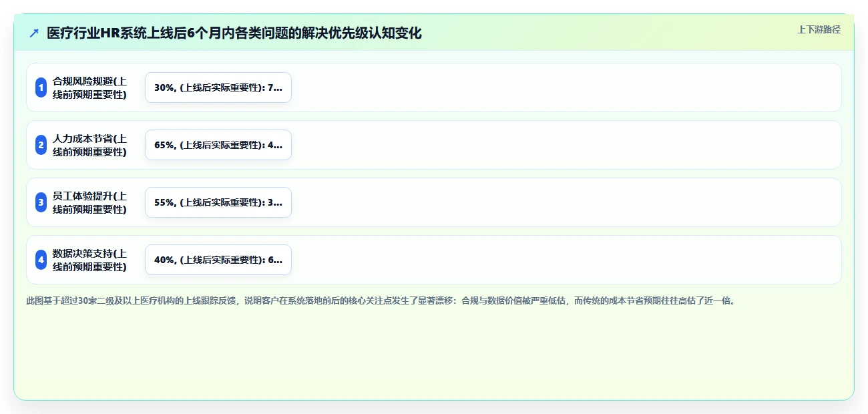Select the 数据决策支持(上线前预期重要性) label
The height and width of the screenshot is (414, 868).
pyautogui.click(x=89, y=260)
